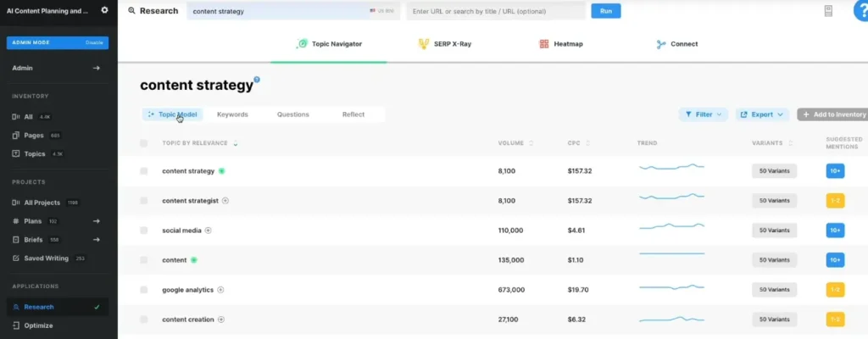Click the help question mark beside content strategy heading

point(257,79)
